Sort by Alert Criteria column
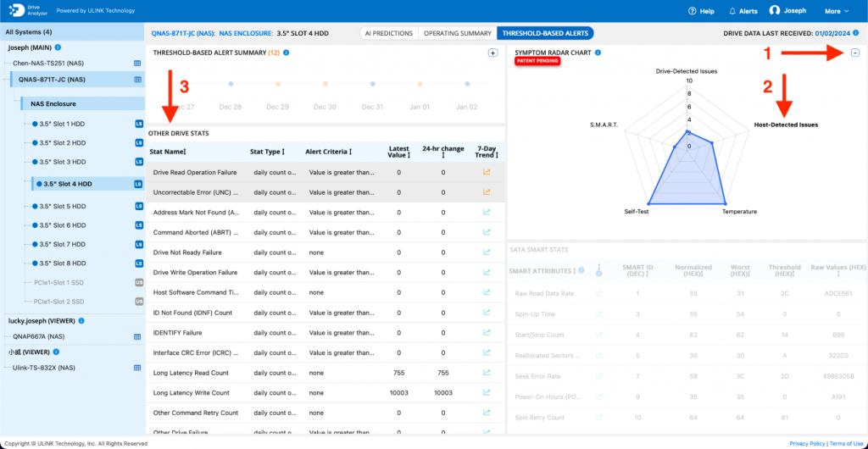This screenshot has height=449, width=868. point(328,152)
